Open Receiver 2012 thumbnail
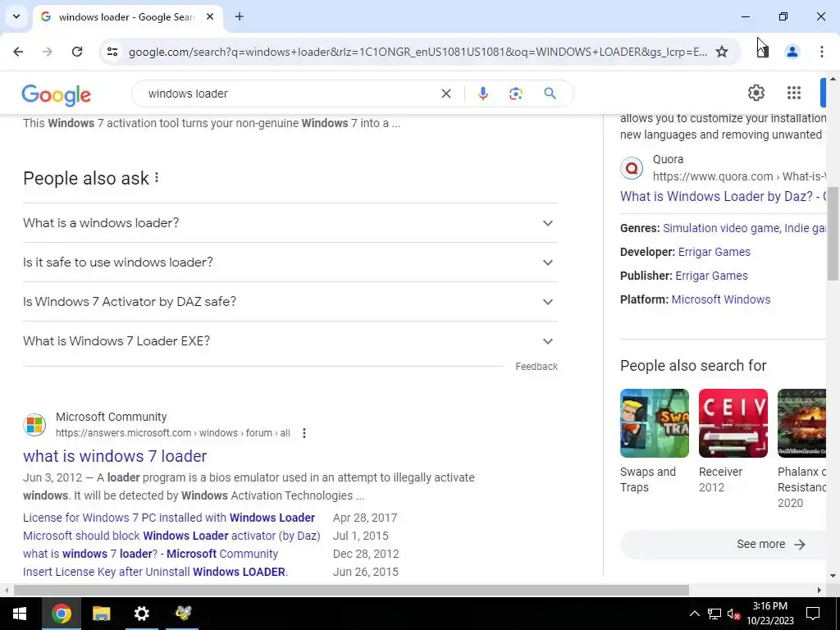 coord(733,423)
